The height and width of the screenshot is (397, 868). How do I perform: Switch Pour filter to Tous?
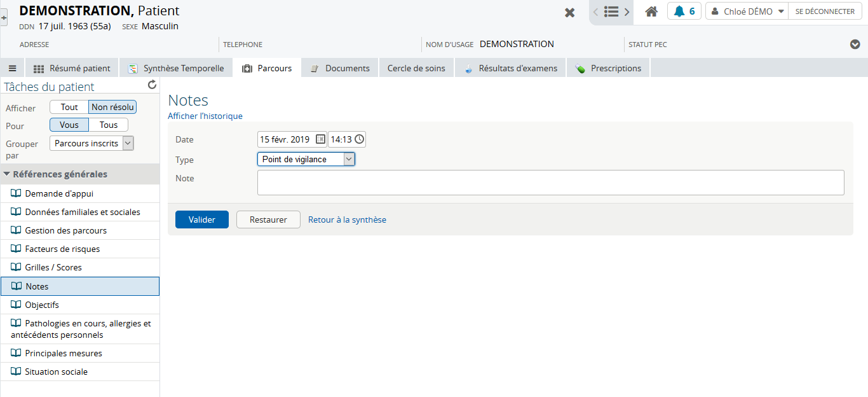point(109,125)
